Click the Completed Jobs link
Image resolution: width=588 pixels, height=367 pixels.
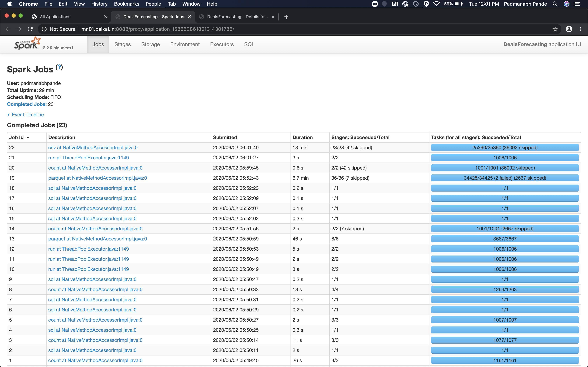[26, 104]
